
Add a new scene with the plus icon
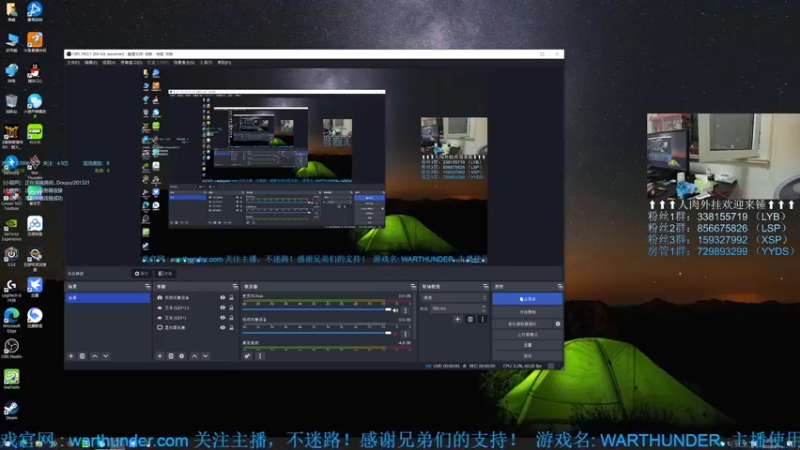71,356
